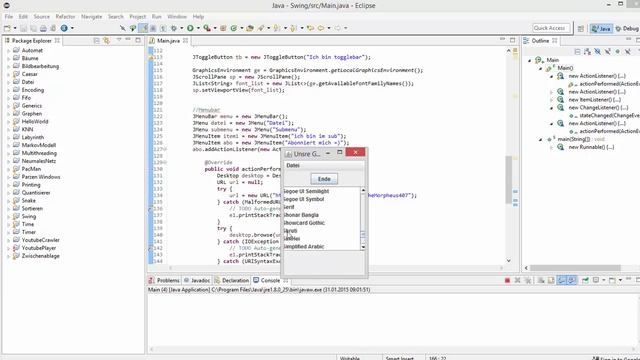This screenshot has height=360, width=640.
Task: Click font list scrollbar down arrow
Action: [x=363, y=247]
